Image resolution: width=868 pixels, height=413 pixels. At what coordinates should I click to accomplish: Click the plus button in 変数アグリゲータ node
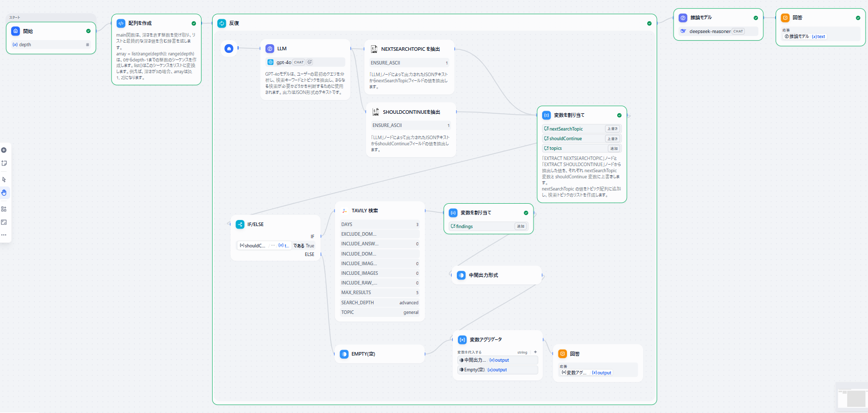point(535,352)
